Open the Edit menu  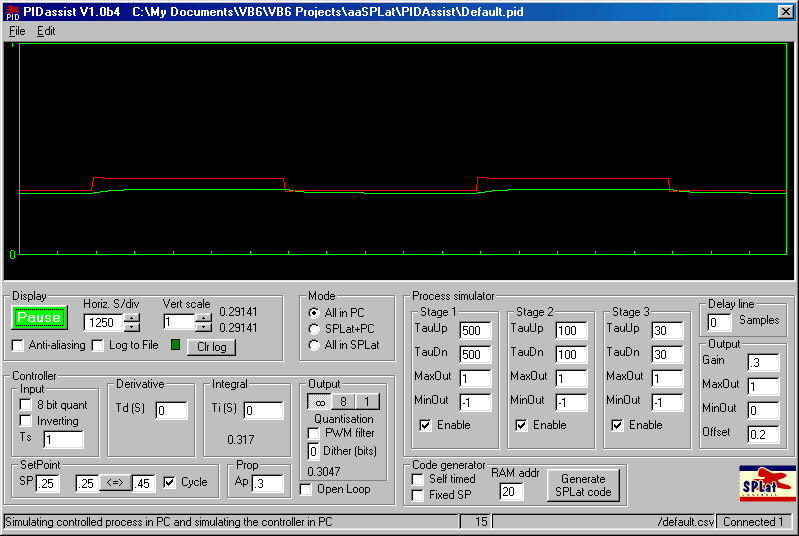coord(46,31)
